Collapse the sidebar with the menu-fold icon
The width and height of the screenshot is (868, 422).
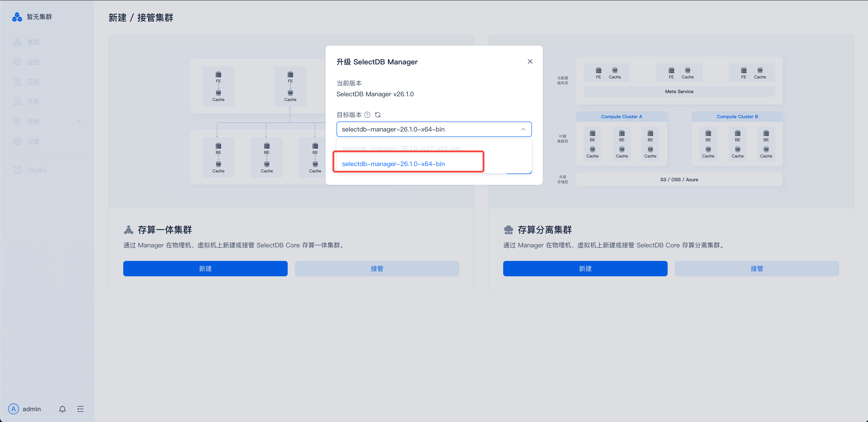click(x=81, y=409)
